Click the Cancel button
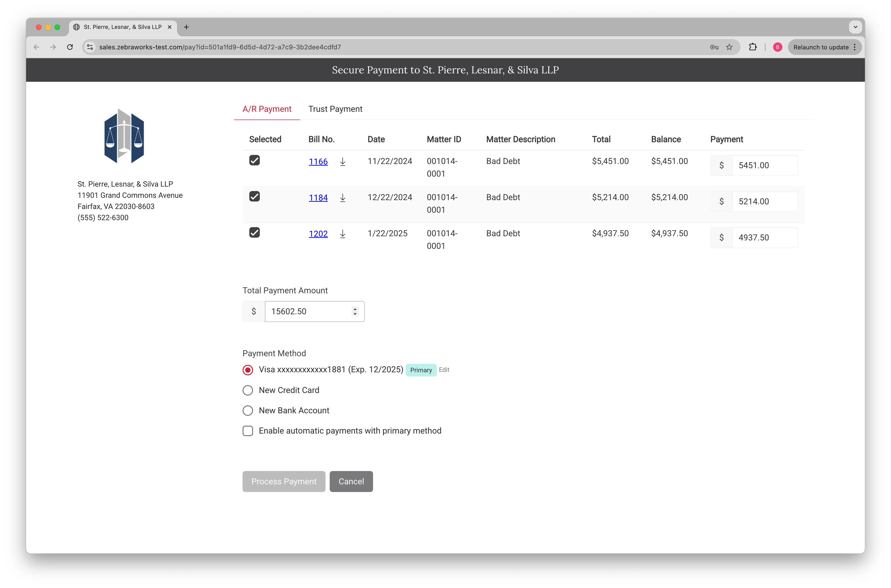The width and height of the screenshot is (891, 588). [351, 481]
